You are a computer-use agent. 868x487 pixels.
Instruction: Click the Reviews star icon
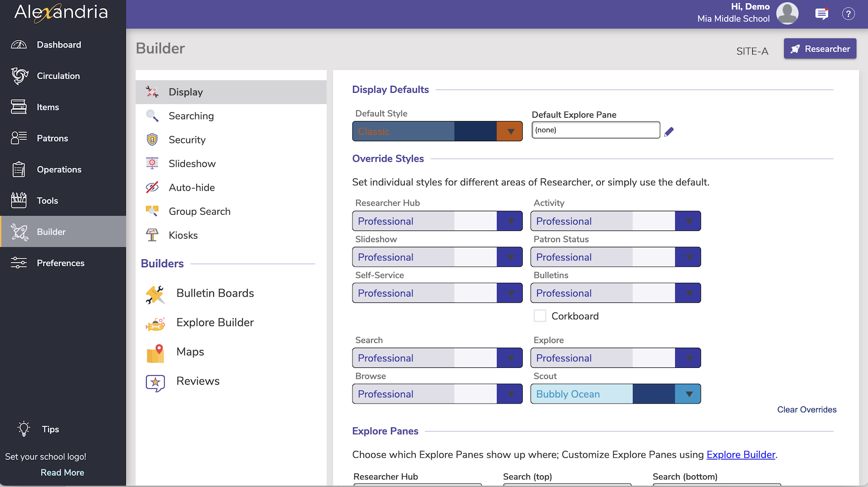click(x=155, y=383)
